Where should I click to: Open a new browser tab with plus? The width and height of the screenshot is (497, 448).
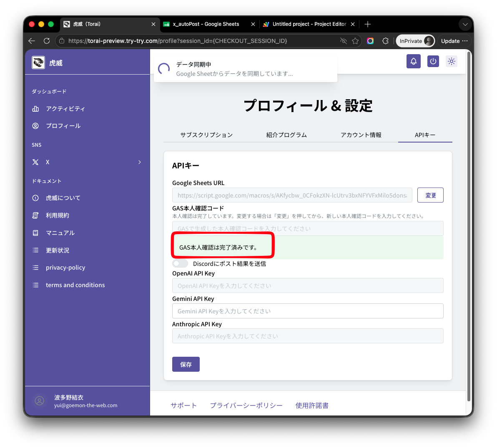367,24
